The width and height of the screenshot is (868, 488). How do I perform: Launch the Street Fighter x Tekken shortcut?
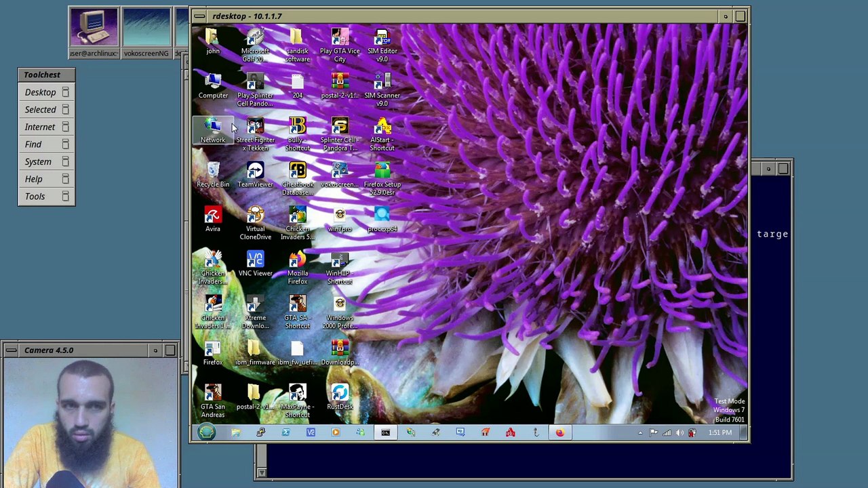pos(255,134)
